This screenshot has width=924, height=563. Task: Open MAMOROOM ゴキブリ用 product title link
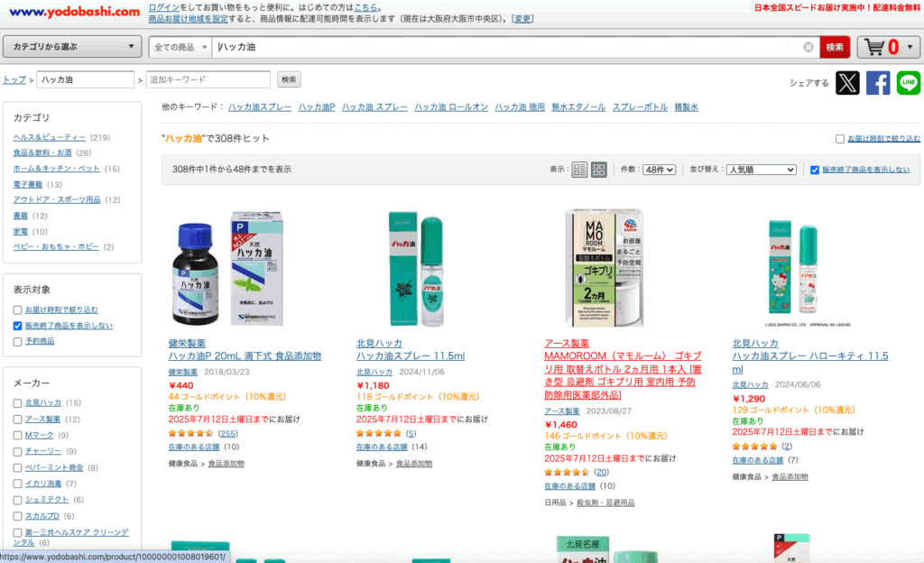(624, 375)
